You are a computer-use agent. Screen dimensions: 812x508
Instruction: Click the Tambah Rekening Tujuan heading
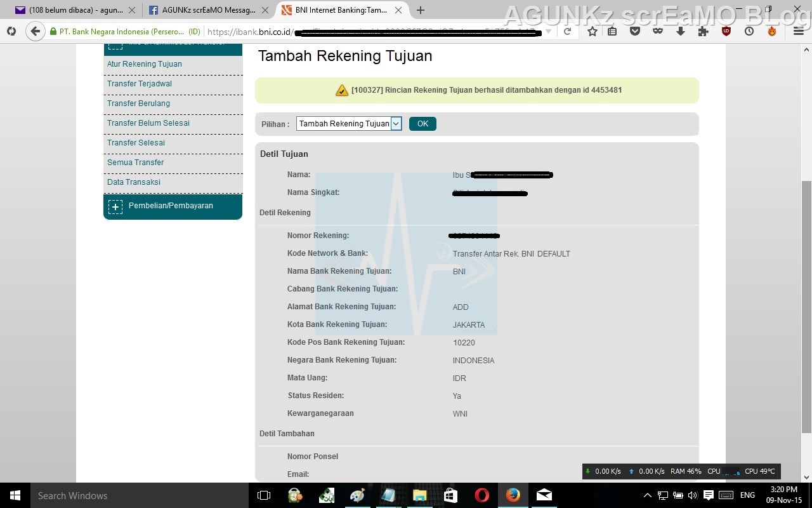click(x=345, y=56)
